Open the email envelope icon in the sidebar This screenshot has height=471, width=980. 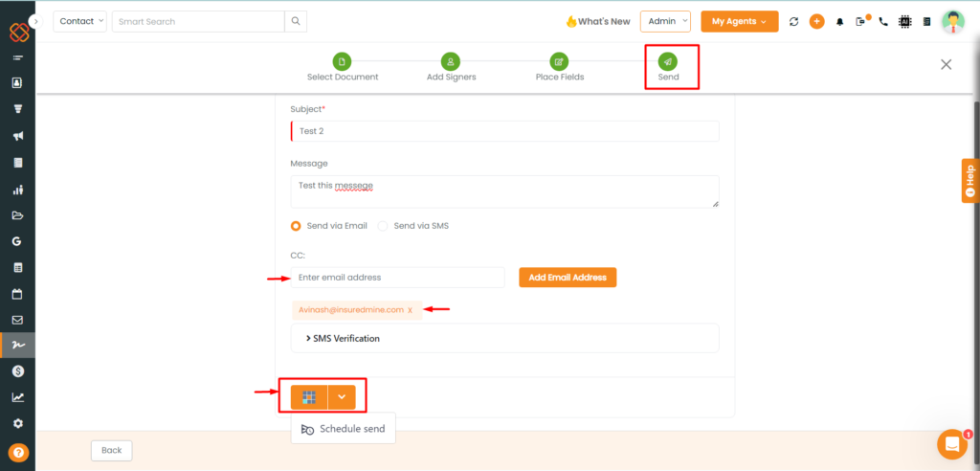(17, 320)
